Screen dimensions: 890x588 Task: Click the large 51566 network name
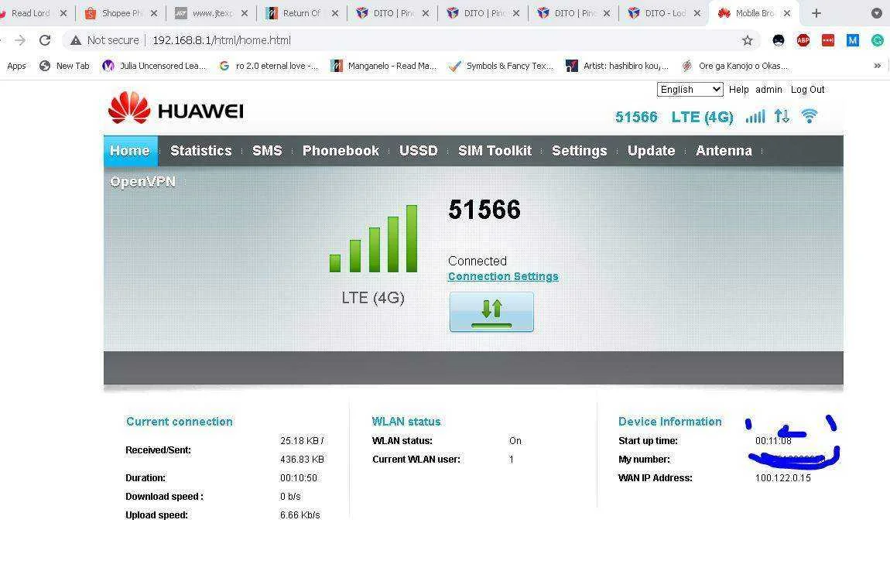484,210
